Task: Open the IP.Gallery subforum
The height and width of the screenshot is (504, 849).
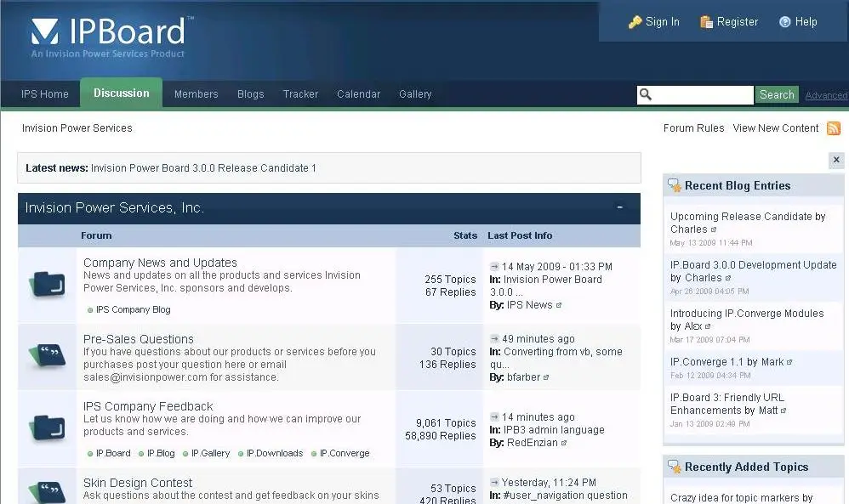Action: [x=211, y=453]
